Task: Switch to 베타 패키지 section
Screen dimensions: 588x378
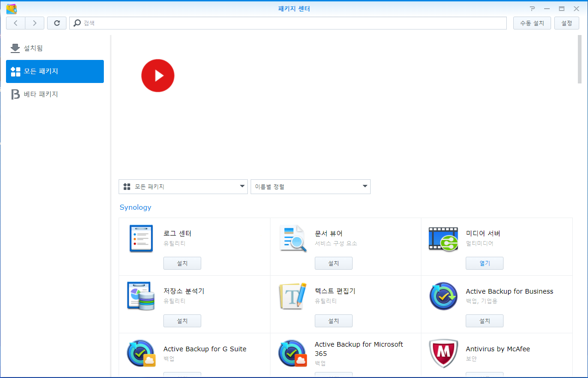Action: pos(55,94)
